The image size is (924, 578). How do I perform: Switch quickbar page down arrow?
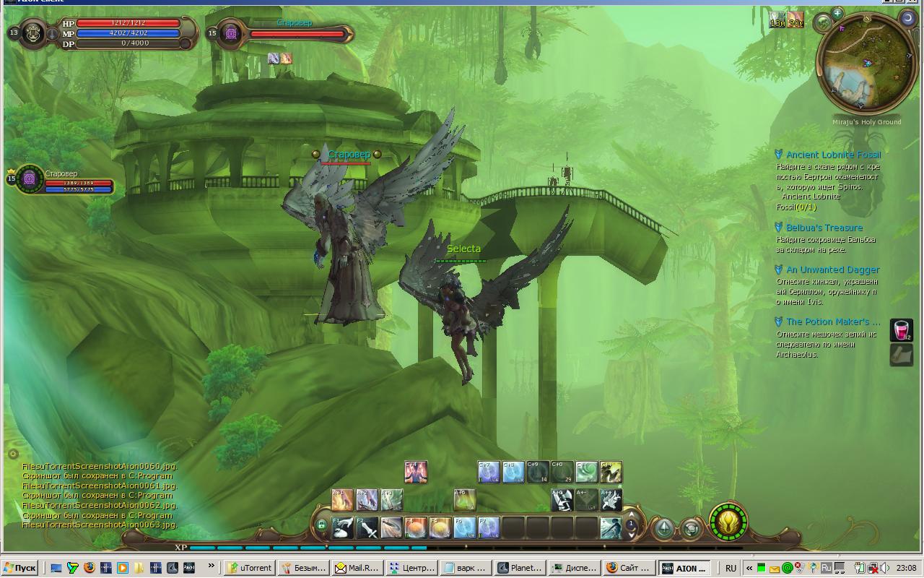pyautogui.click(x=632, y=535)
